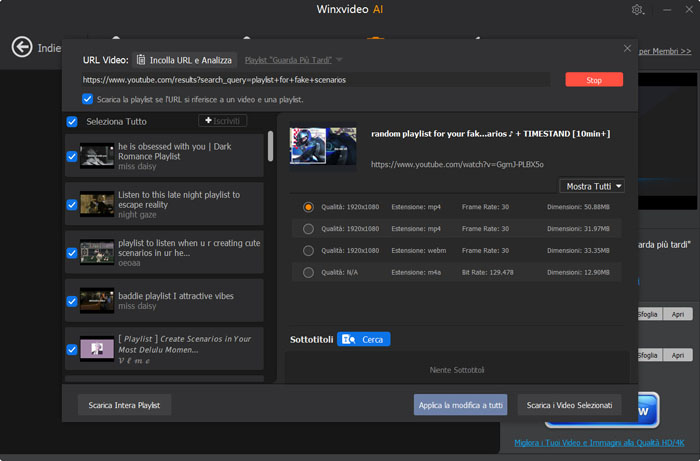Click the cute scenarios playlist thumbnail
This screenshot has width=700, height=461.
tap(97, 253)
